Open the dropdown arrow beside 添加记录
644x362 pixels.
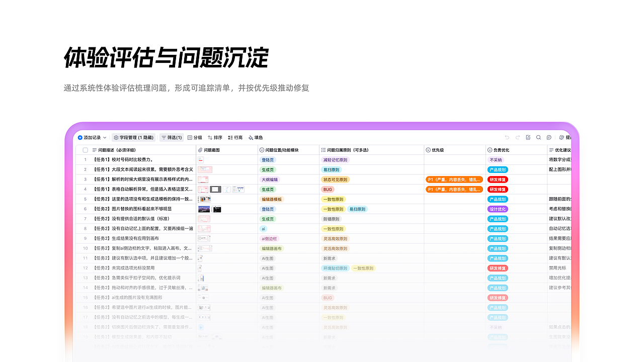click(x=105, y=137)
